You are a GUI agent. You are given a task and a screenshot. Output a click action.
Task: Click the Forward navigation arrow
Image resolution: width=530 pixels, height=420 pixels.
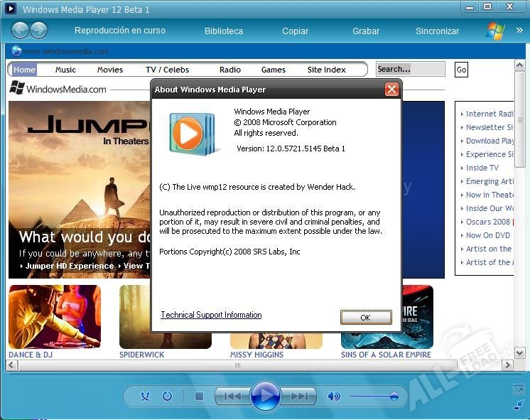coord(39,31)
